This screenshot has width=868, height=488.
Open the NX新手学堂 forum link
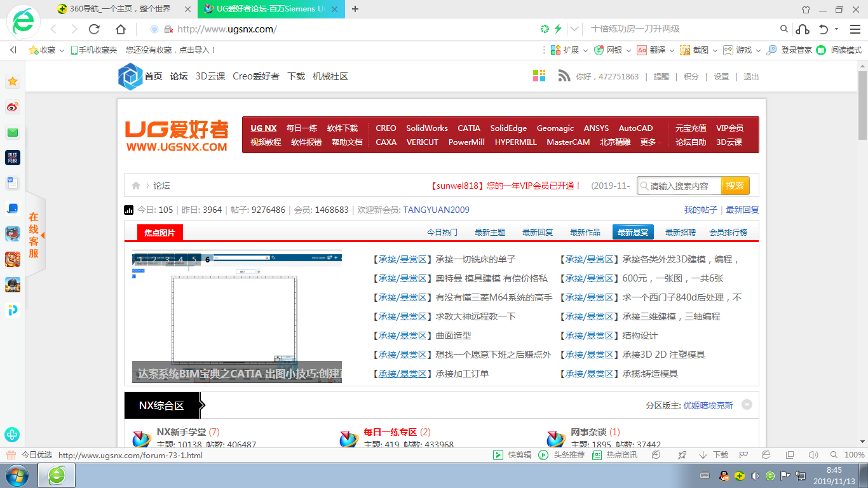(x=182, y=432)
